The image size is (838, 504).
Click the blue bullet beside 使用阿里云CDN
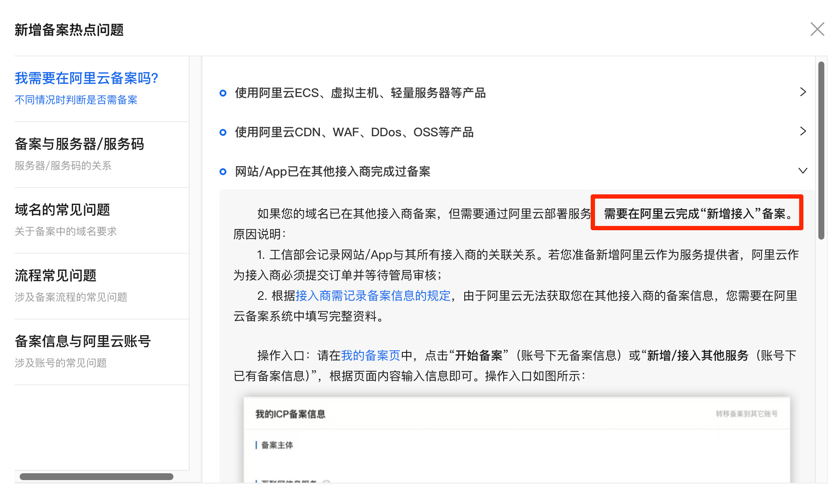pos(223,132)
